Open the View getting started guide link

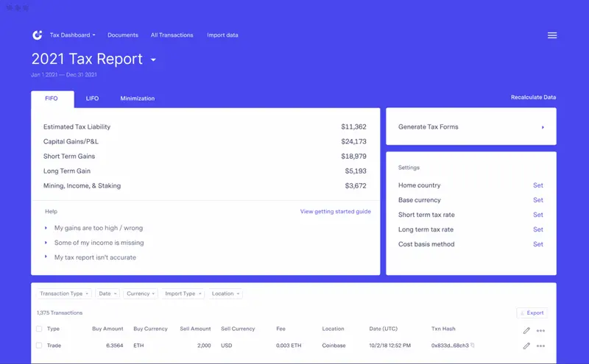click(335, 212)
